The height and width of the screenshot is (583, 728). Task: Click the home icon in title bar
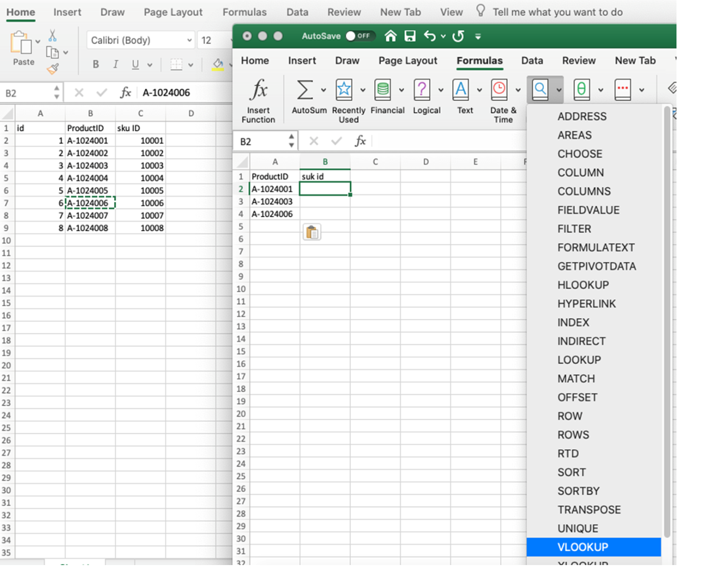coord(390,36)
